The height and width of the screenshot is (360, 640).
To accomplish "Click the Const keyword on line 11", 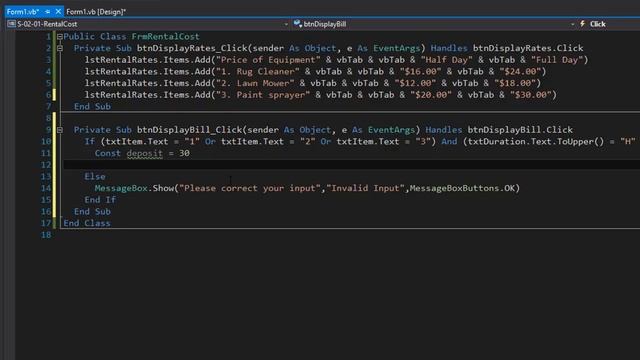I will tap(108, 153).
